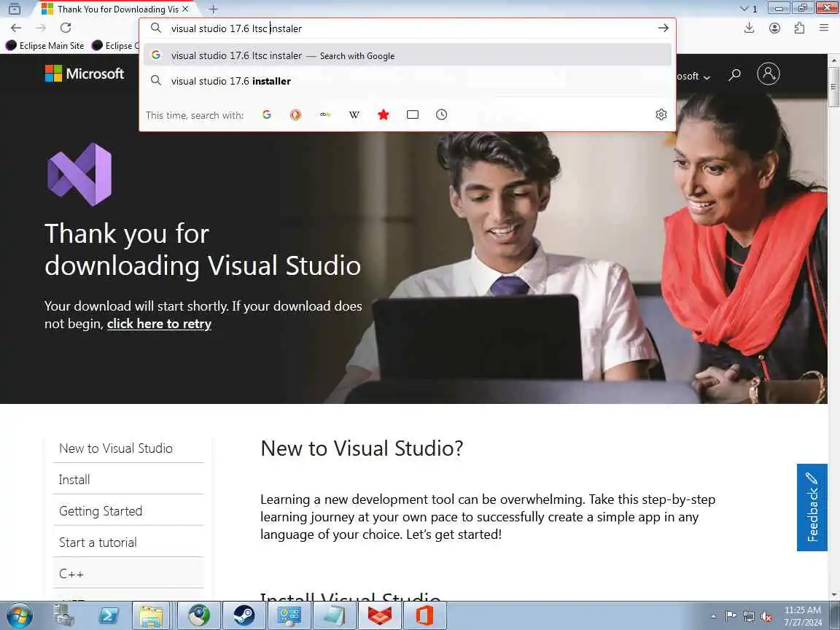Open the Eclipse Main Site bookmark
Image resolution: width=840 pixels, height=630 pixels.
click(45, 45)
